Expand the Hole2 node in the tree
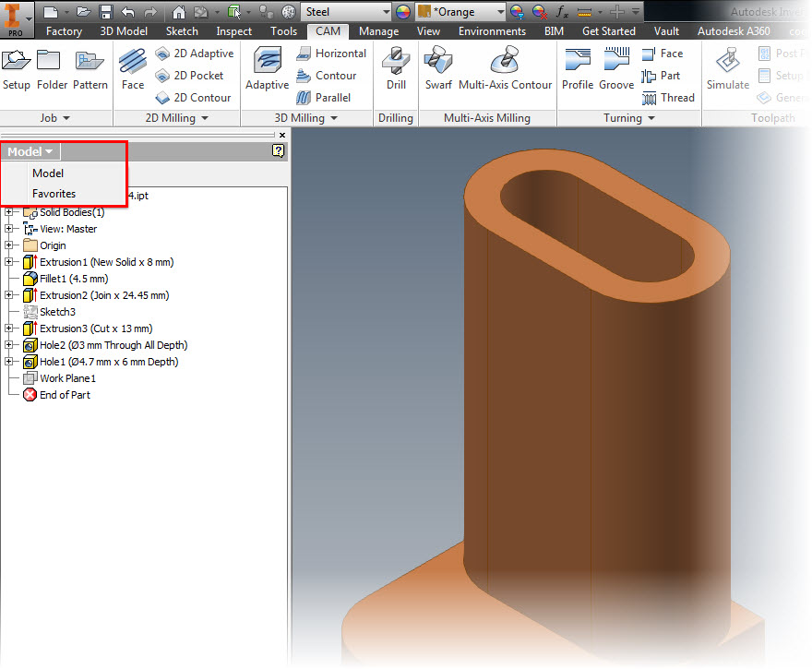 (x=7, y=345)
